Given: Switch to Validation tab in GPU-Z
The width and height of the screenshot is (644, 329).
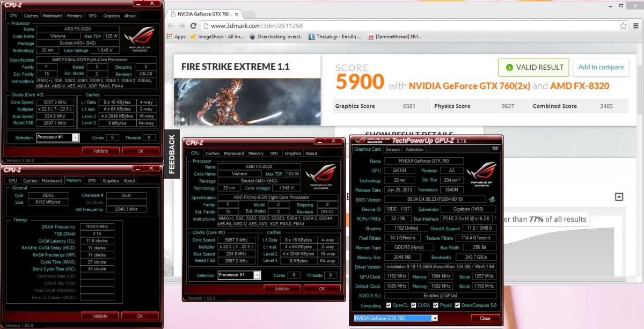Looking at the screenshot, I should [x=414, y=149].
